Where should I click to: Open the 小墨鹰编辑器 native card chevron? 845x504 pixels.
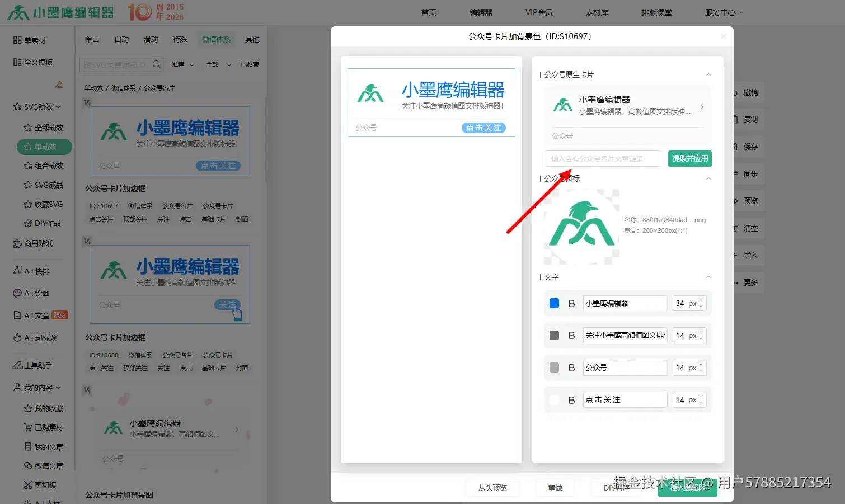[702, 106]
